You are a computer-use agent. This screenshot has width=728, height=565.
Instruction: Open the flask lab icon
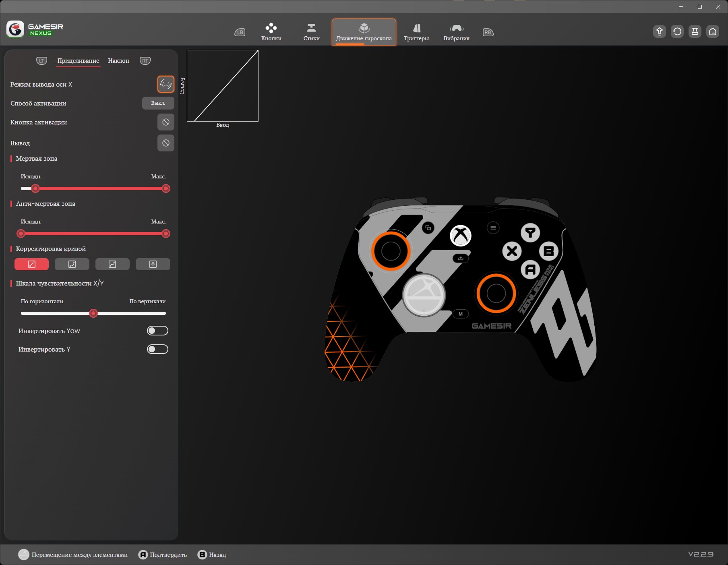695,31
